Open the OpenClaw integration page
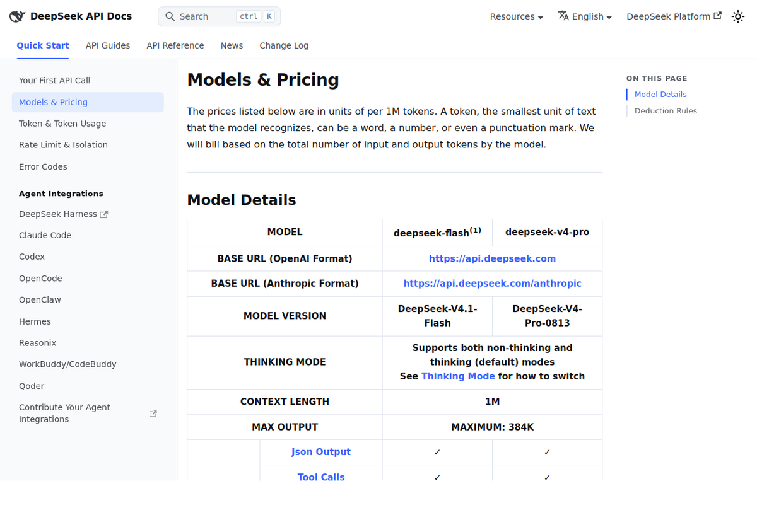This screenshot has height=532, width=757. pyautogui.click(x=88, y=299)
